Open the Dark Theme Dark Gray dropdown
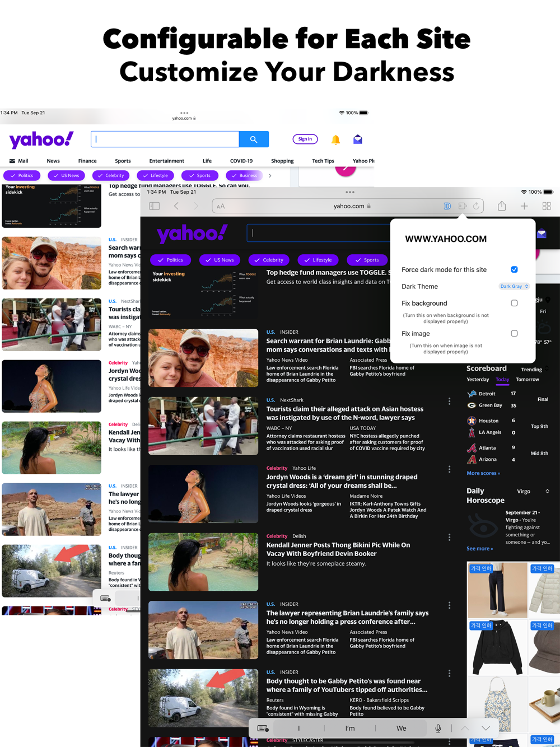 (514, 286)
